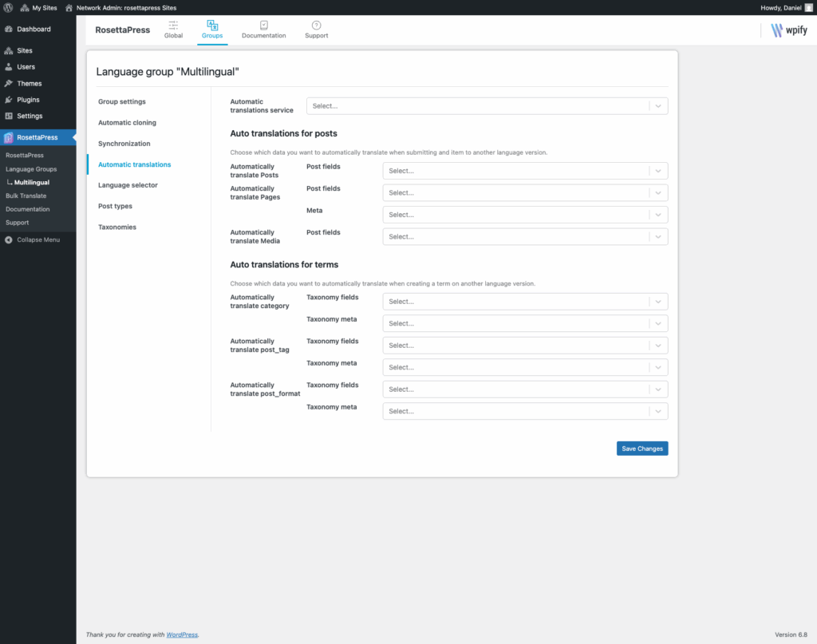Image resolution: width=817 pixels, height=644 pixels.
Task: Click the RosettaPress plugin title
Action: tap(122, 30)
